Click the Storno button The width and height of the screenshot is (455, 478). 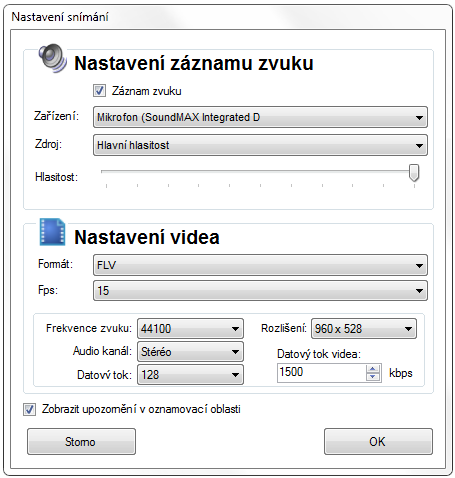tap(81, 442)
